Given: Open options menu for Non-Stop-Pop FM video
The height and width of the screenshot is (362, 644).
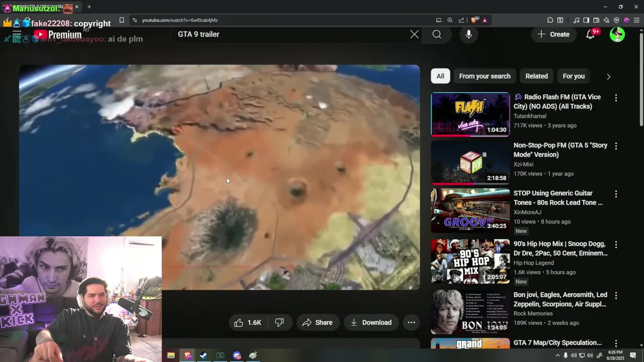Looking at the screenshot, I should 616,146.
